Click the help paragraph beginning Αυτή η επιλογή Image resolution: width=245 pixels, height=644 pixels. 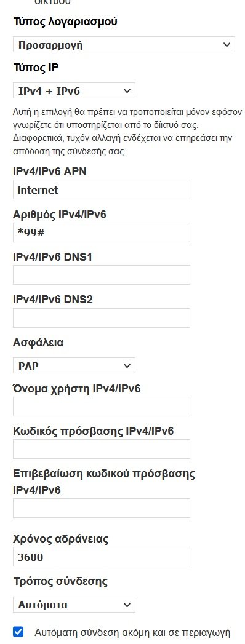[127, 132]
